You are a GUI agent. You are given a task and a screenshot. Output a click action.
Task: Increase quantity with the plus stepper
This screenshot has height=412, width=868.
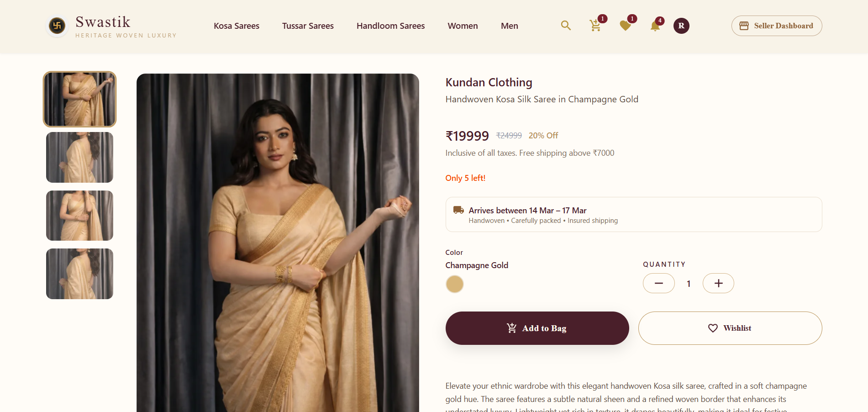coord(718,283)
